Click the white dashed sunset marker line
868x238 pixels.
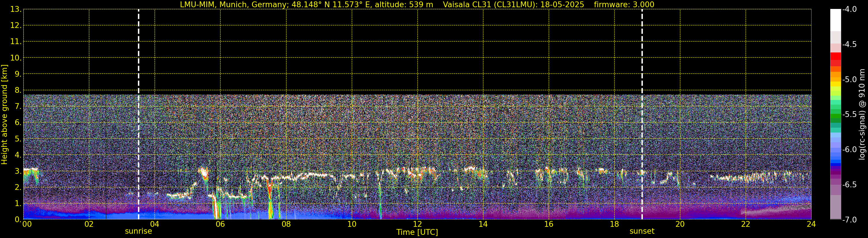tap(642, 67)
